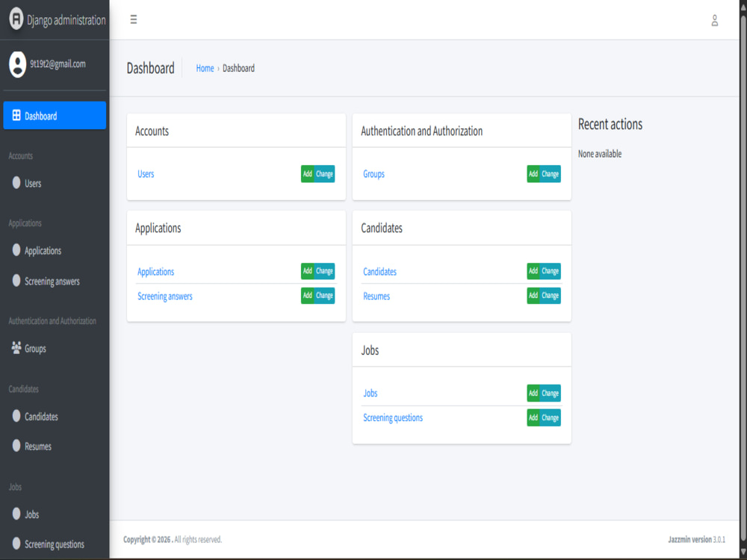The width and height of the screenshot is (747, 560).
Task: Open Screening answers text in the sidebar
Action: (52, 281)
